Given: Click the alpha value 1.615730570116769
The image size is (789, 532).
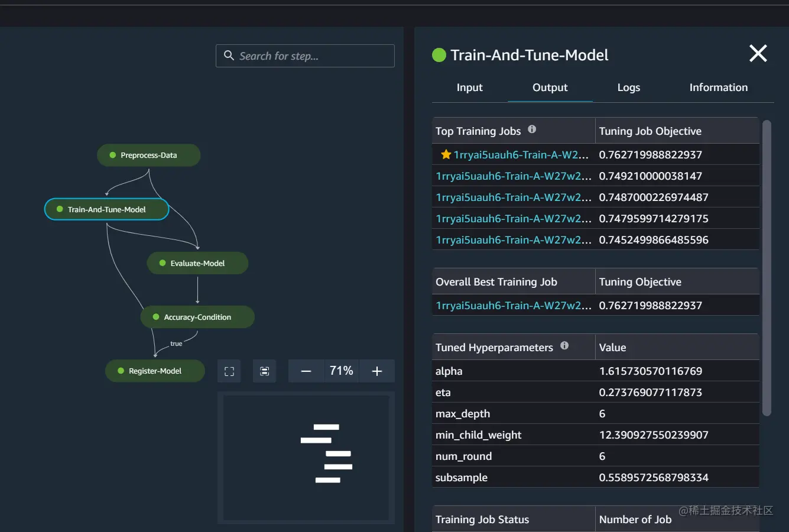Looking at the screenshot, I should pyautogui.click(x=651, y=371).
